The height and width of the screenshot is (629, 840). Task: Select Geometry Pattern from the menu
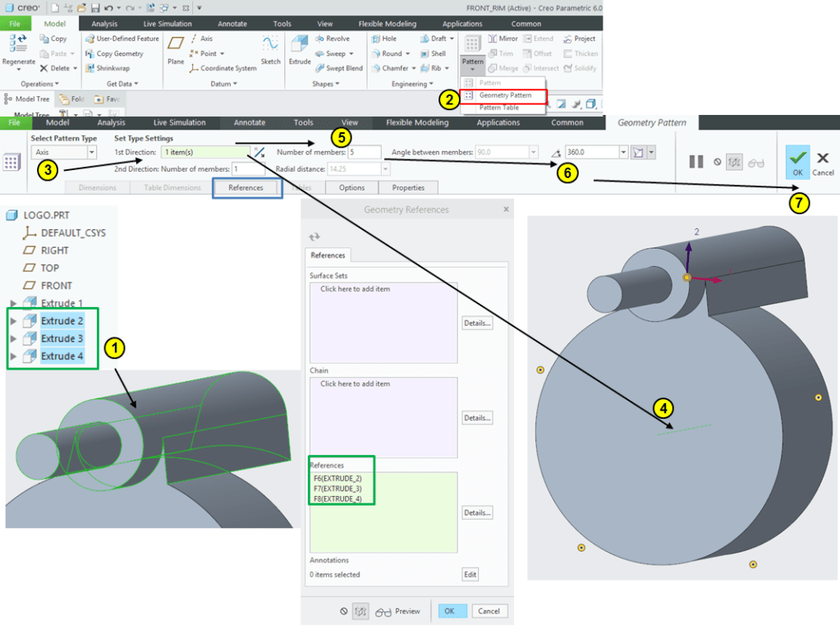(x=504, y=95)
